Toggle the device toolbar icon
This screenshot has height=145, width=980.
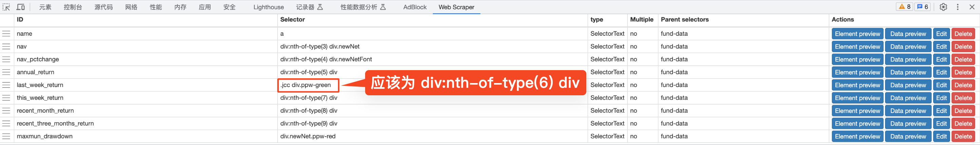click(x=21, y=7)
